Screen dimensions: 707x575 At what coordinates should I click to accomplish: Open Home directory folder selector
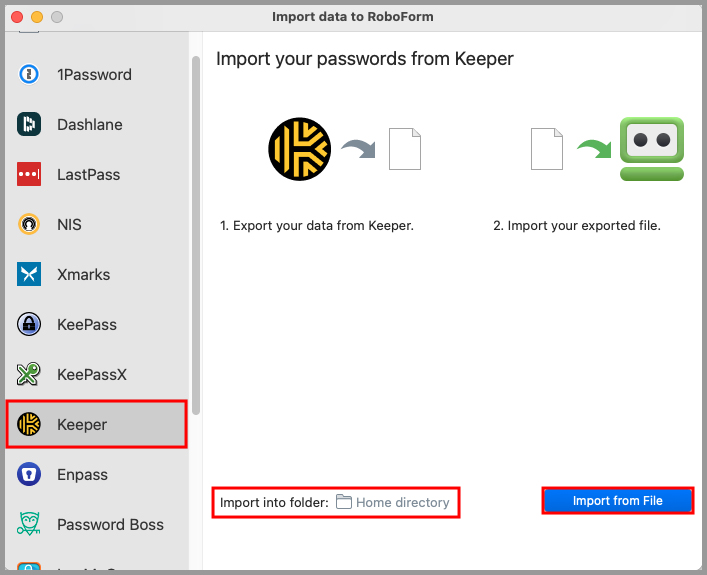[393, 502]
